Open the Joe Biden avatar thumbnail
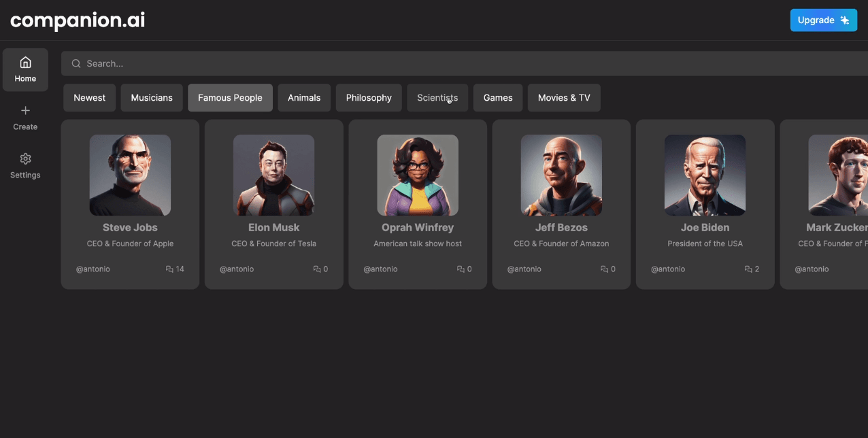This screenshot has width=868, height=438. (x=705, y=175)
